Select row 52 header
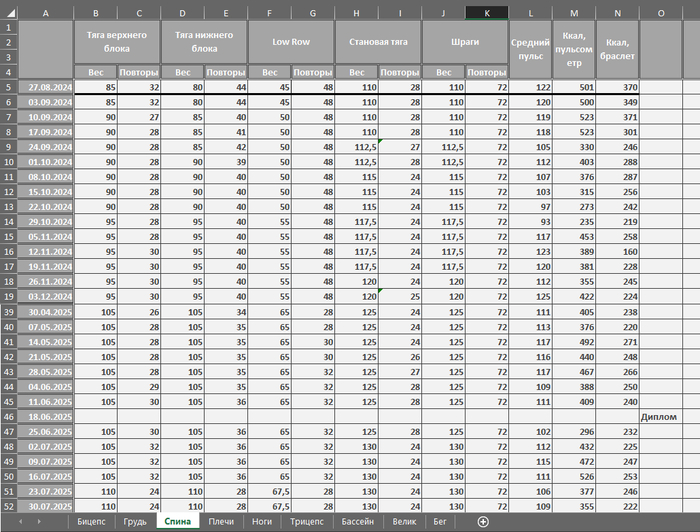The height and width of the screenshot is (532, 700). click(x=9, y=507)
